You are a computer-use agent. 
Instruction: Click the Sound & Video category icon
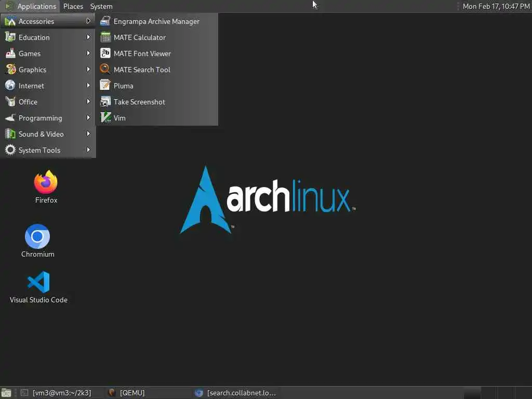click(x=10, y=134)
